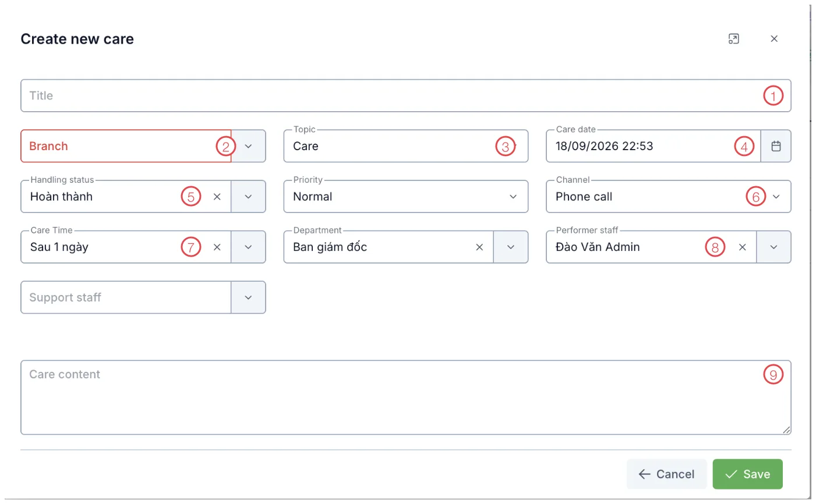Click the Support staff input field
The image size is (816, 504).
pyautogui.click(x=126, y=297)
